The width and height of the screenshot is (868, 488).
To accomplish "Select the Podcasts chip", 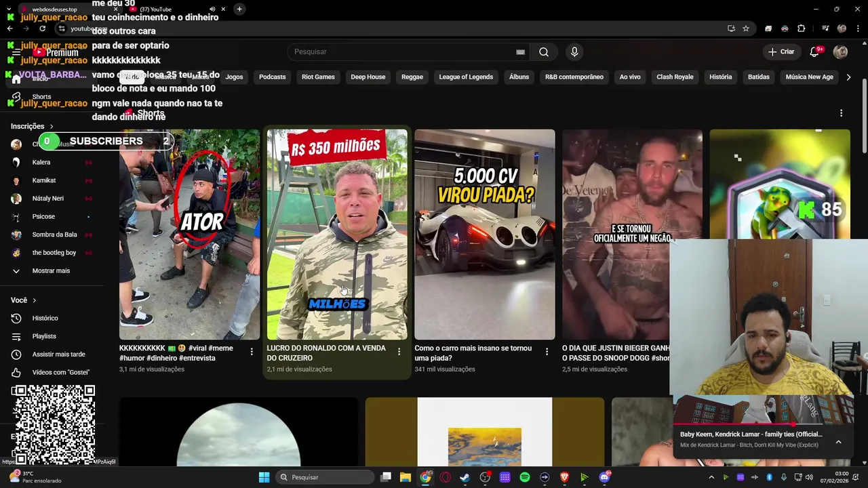I will 272,77.
